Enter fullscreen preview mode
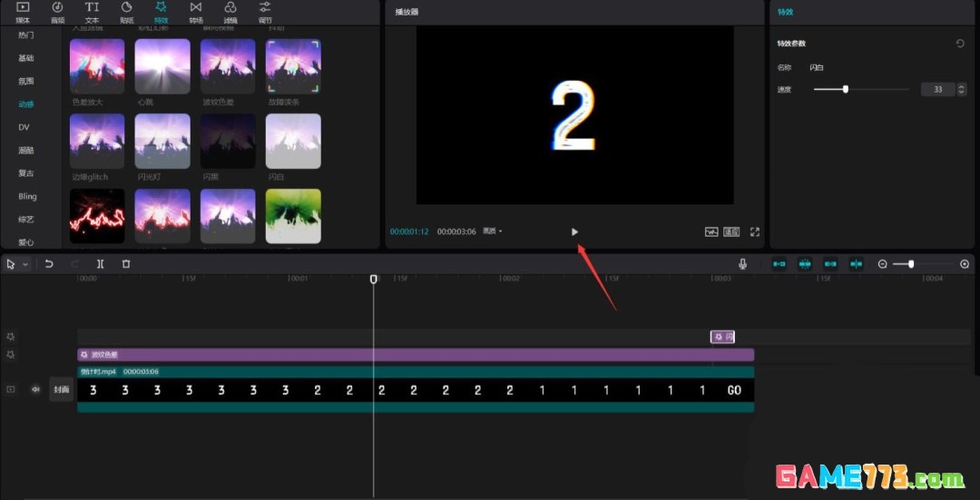The height and width of the screenshot is (500, 980). tap(754, 232)
